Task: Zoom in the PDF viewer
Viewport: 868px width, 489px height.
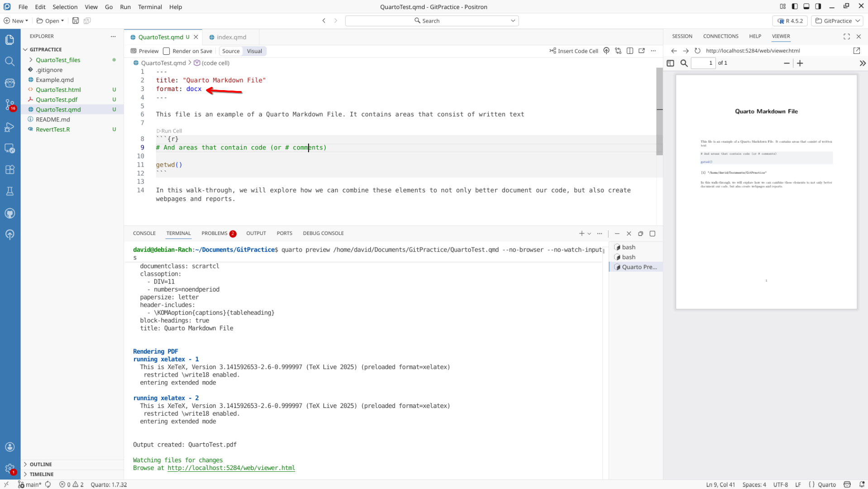Action: [x=800, y=63]
